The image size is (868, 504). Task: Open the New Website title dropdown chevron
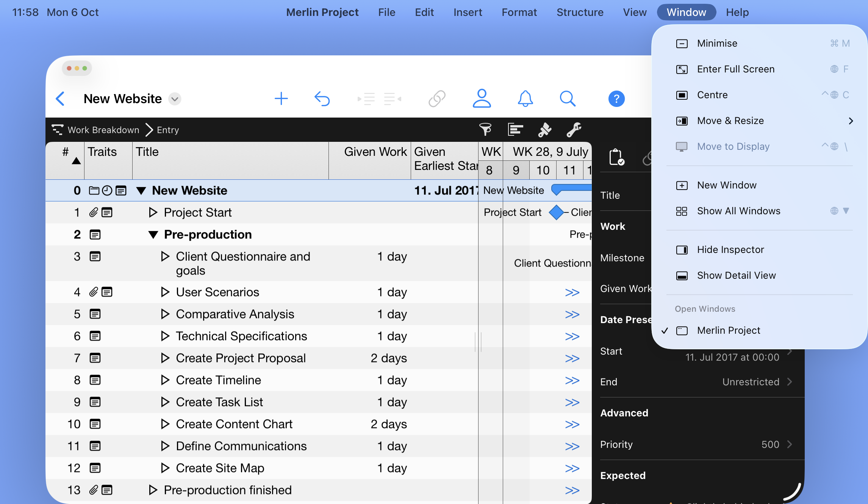click(x=175, y=99)
